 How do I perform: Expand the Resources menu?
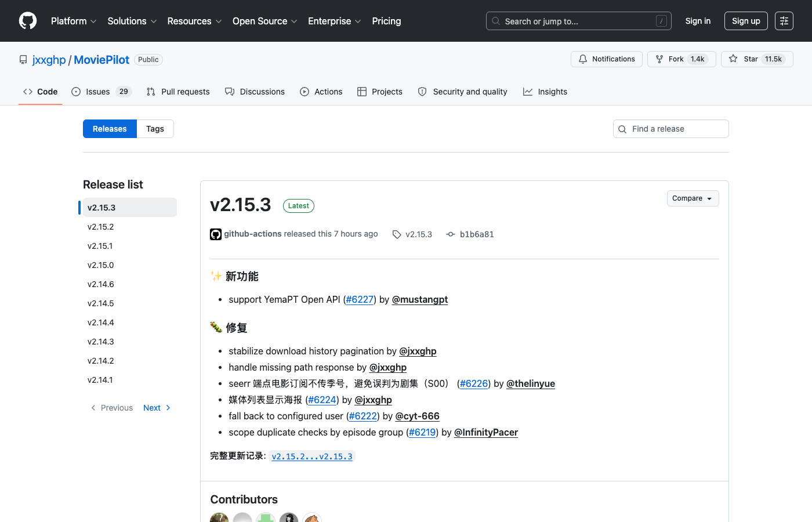[x=194, y=21]
